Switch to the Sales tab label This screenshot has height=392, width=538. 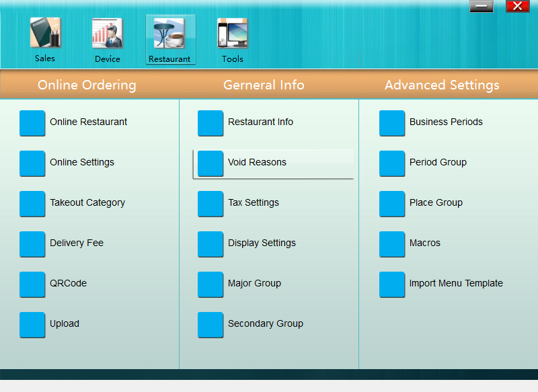pyautogui.click(x=45, y=58)
